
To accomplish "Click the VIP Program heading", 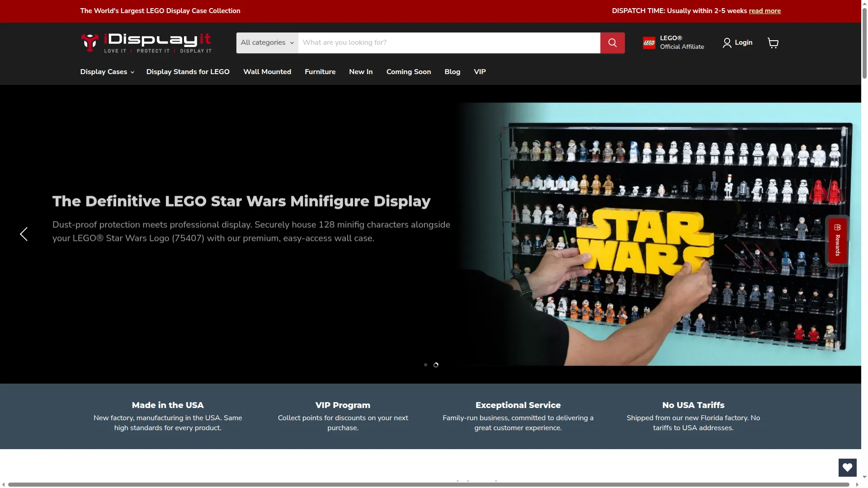I will click(x=343, y=405).
